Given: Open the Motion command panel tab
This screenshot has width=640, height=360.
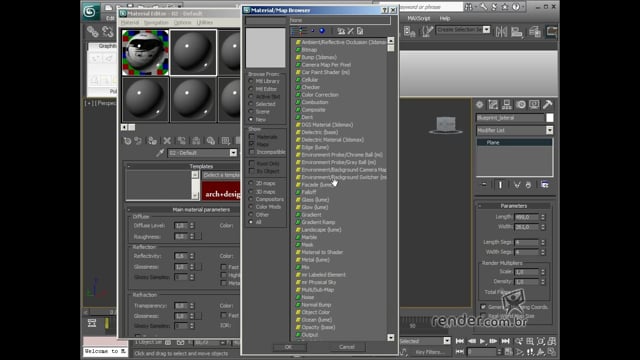Looking at the screenshot, I should coord(521,105).
